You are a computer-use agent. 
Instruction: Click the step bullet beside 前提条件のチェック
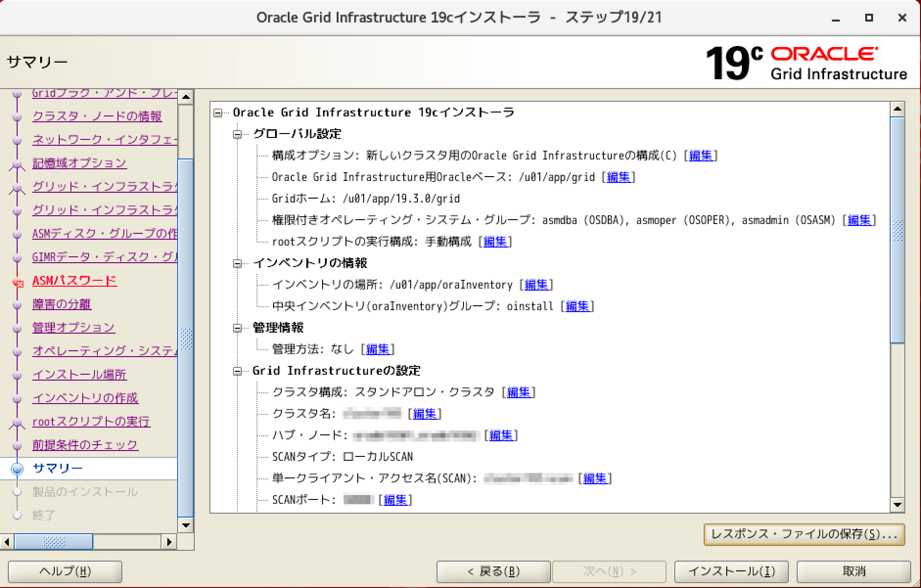pos(18,446)
